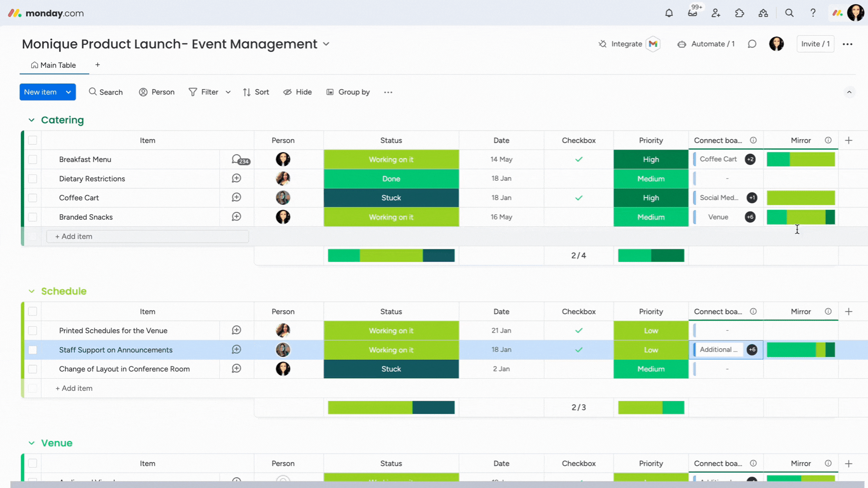Open the apps marketplace puzzle icon
This screenshot has height=488, width=868.
click(740, 13)
